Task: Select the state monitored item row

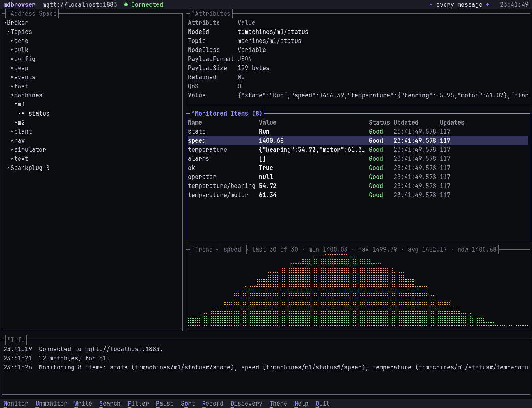Action: point(358,132)
